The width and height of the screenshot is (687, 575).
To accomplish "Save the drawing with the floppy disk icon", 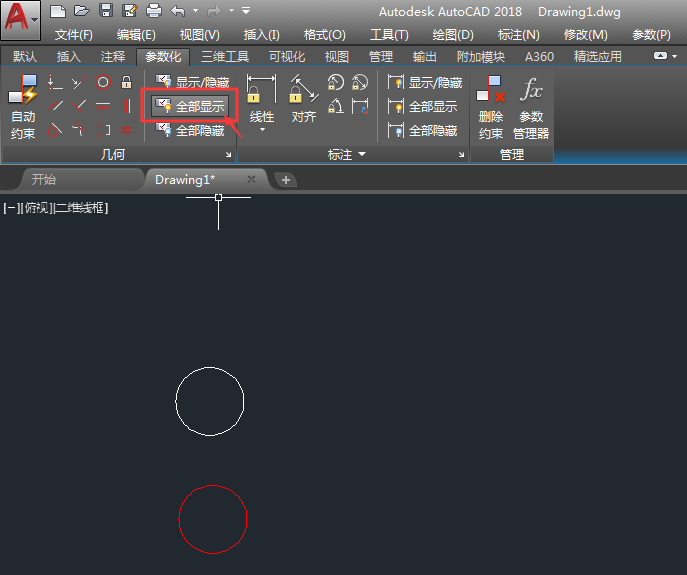I will (106, 11).
